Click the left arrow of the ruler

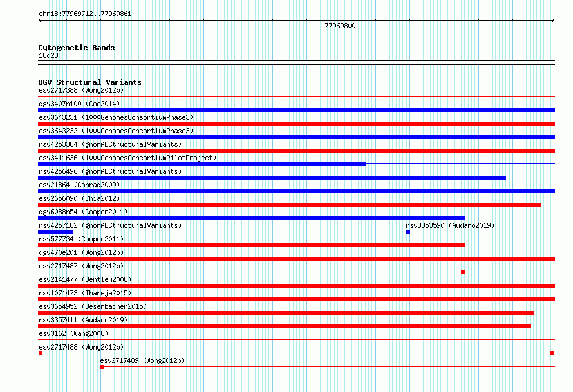coord(40,21)
